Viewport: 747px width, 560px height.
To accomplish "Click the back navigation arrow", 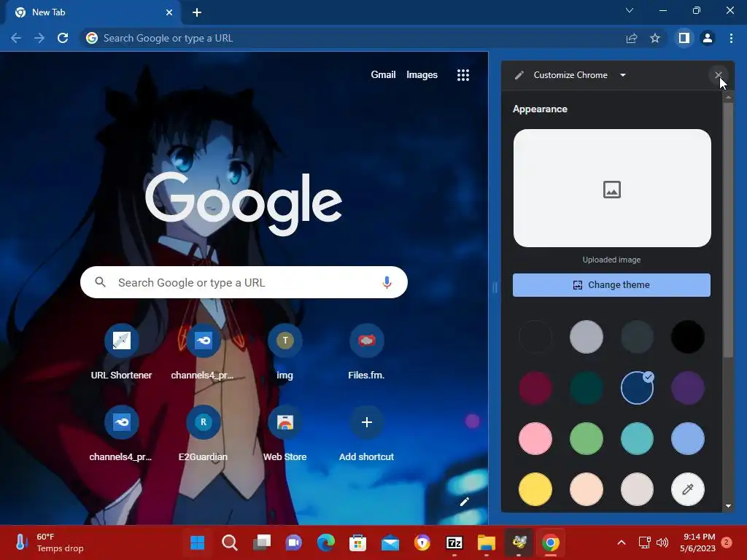I will (16, 38).
